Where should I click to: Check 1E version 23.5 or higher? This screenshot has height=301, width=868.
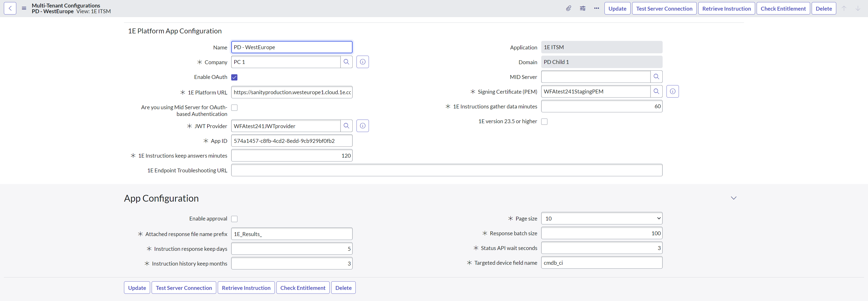pyautogui.click(x=545, y=121)
